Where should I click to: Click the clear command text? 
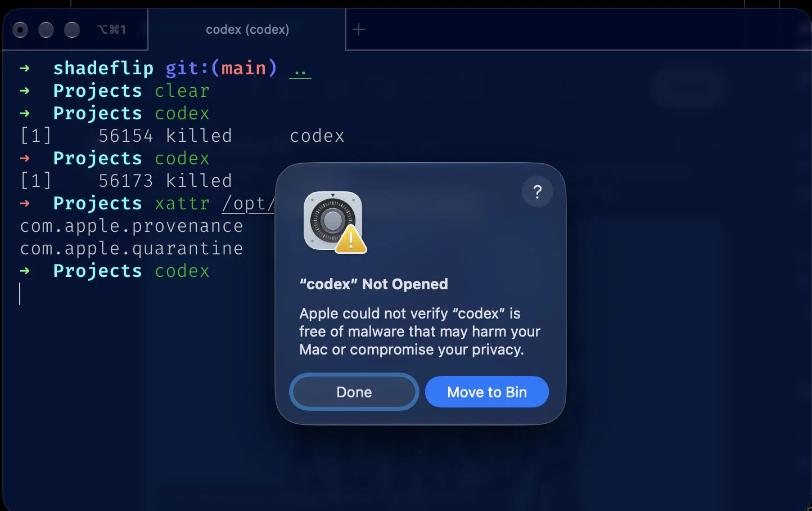point(182,91)
